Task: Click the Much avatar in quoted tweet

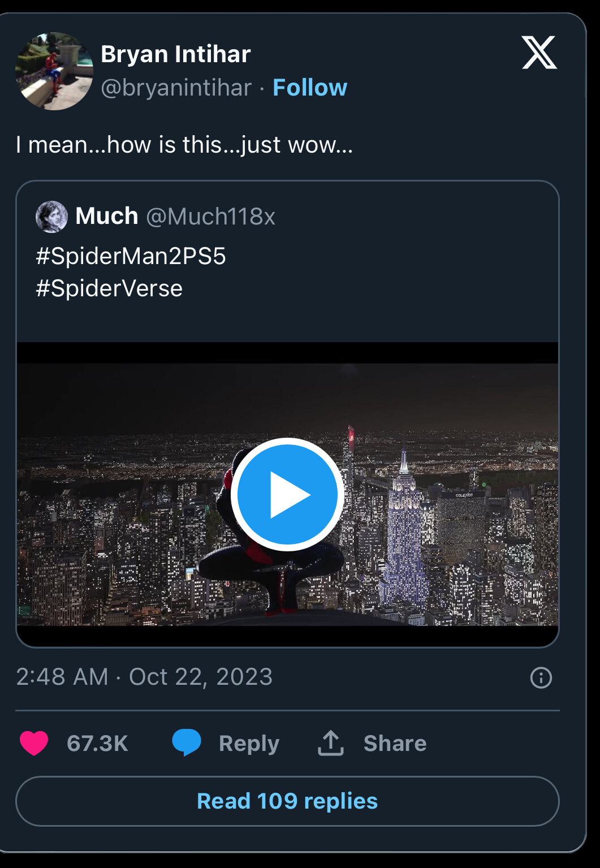Action: [51, 217]
